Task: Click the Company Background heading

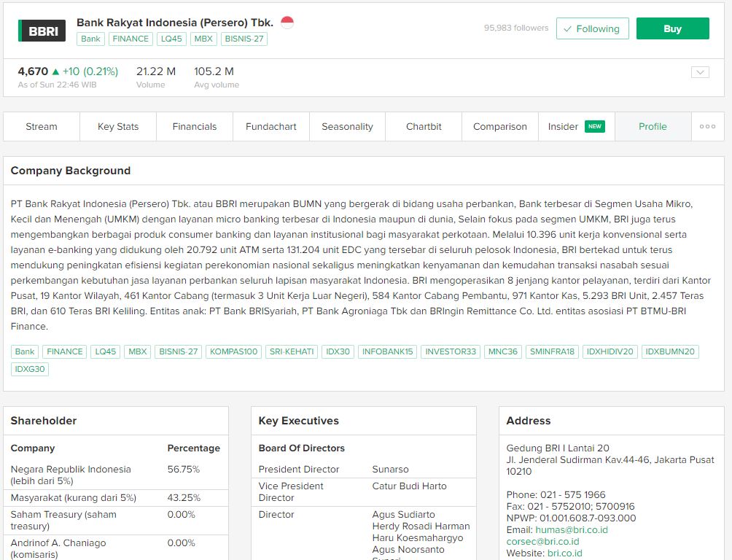Action: [x=71, y=171]
